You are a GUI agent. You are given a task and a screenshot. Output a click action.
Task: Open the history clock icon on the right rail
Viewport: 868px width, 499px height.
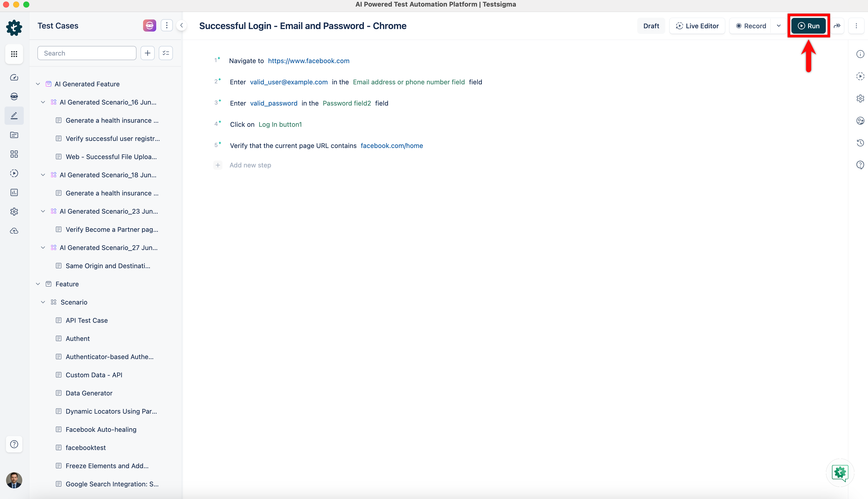[x=860, y=143]
